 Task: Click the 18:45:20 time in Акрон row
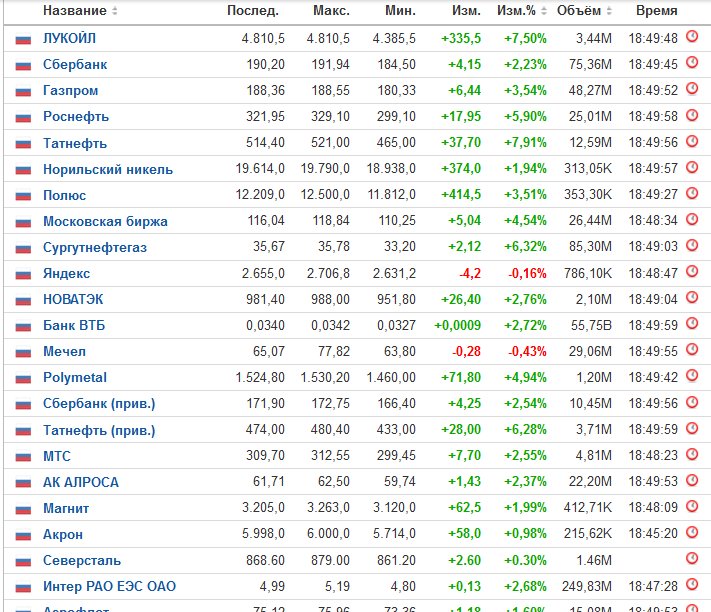[653, 534]
